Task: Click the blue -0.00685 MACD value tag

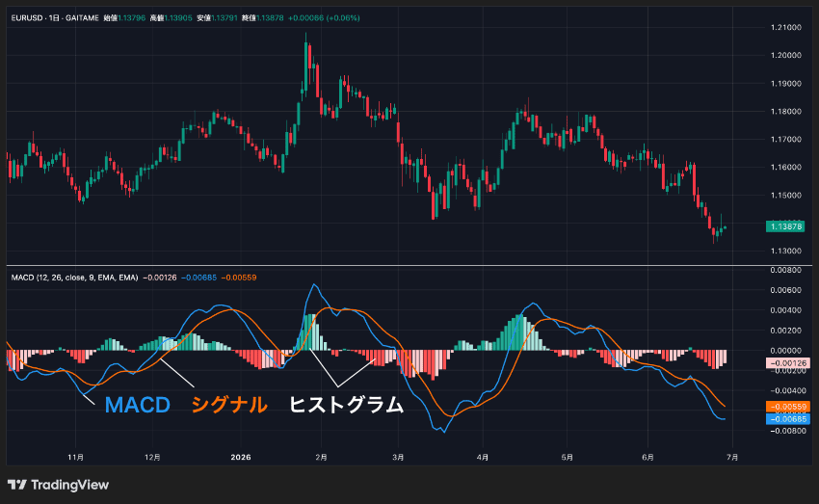Action: coord(787,419)
